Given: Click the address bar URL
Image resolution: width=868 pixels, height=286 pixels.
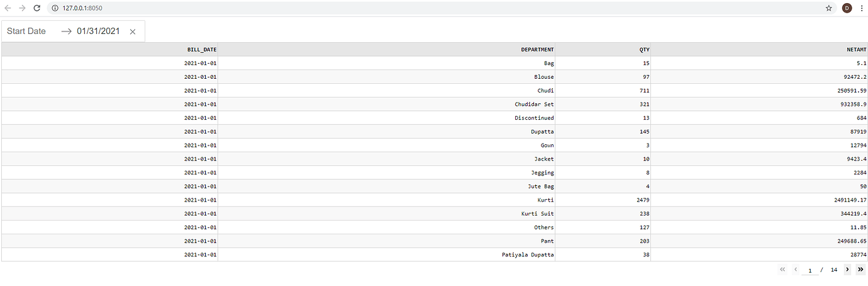Looking at the screenshot, I should coord(82,8).
